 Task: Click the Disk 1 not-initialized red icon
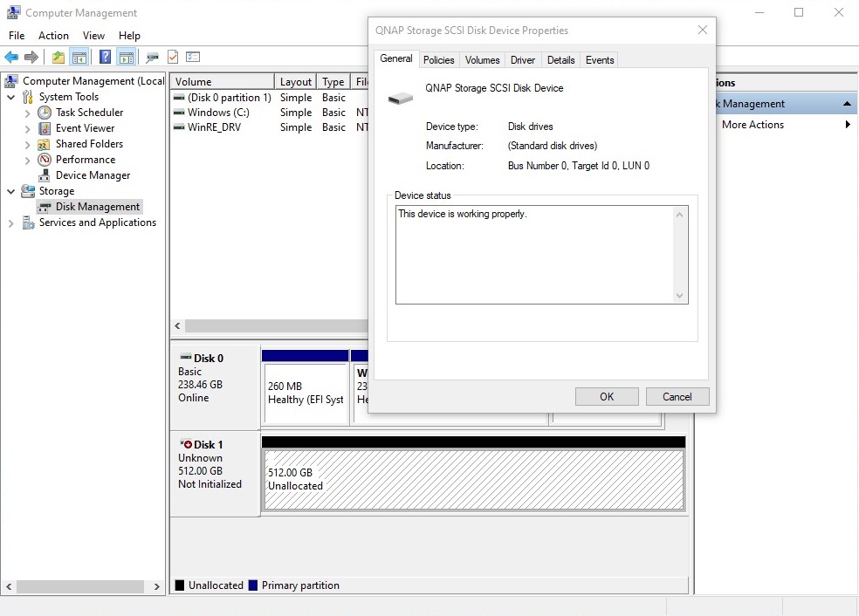pos(186,444)
